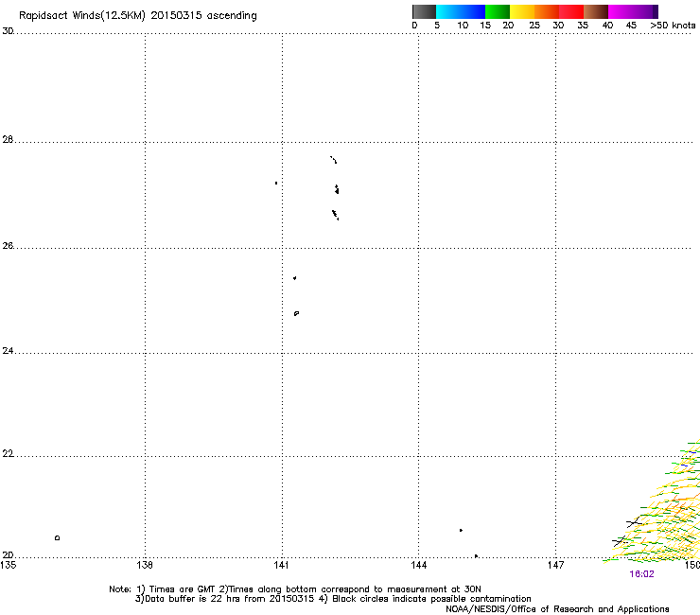The height and width of the screenshot is (615, 700).
Task: Click the longitude label 141
Action: pos(282,565)
